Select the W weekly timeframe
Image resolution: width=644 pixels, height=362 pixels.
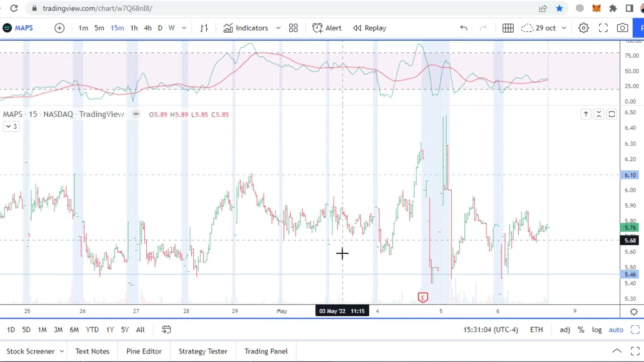(172, 28)
